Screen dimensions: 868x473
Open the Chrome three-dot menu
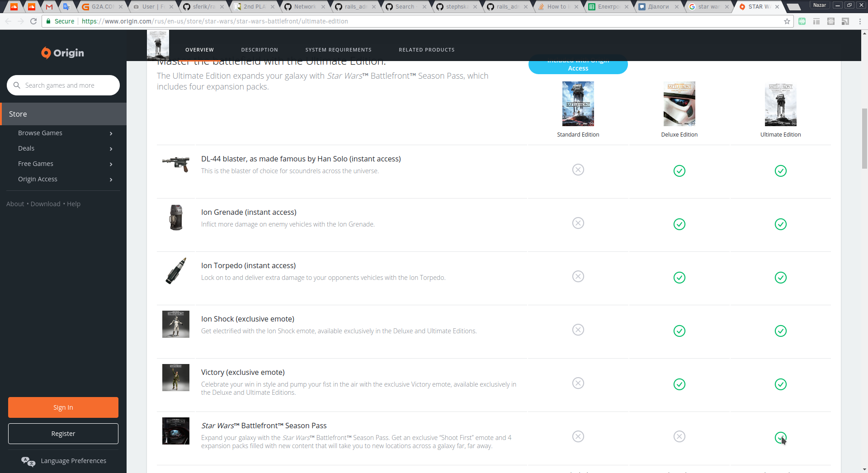click(860, 21)
